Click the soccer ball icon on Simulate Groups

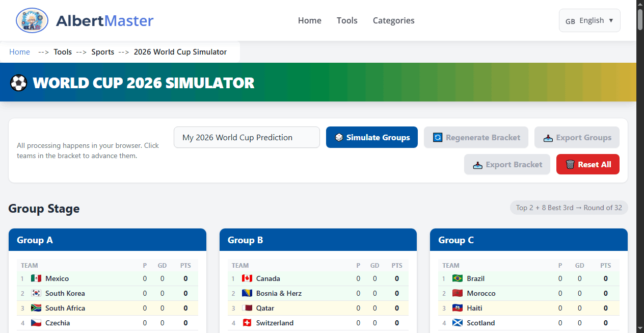(339, 137)
